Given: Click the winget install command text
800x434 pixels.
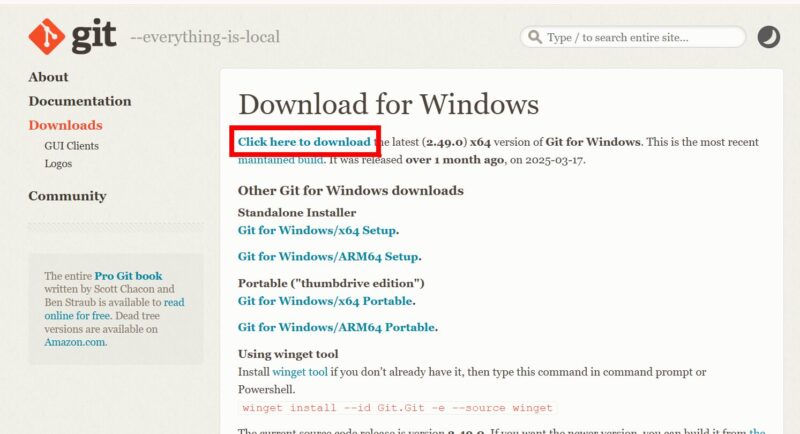Looking at the screenshot, I should (397, 408).
